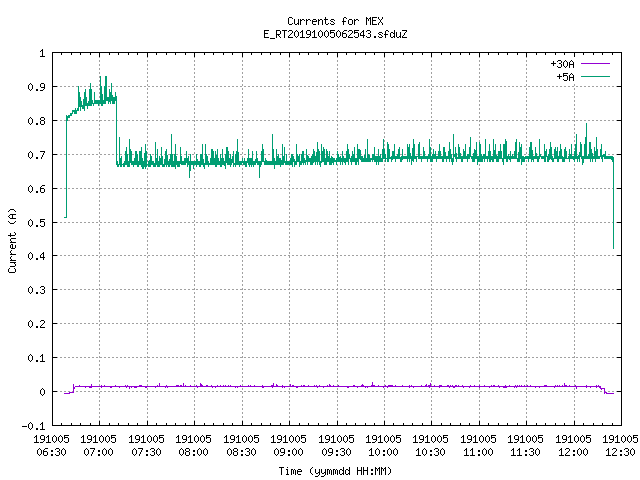Click y-axis tick value 0.1
This screenshot has height=480, width=640.
pos(36,358)
